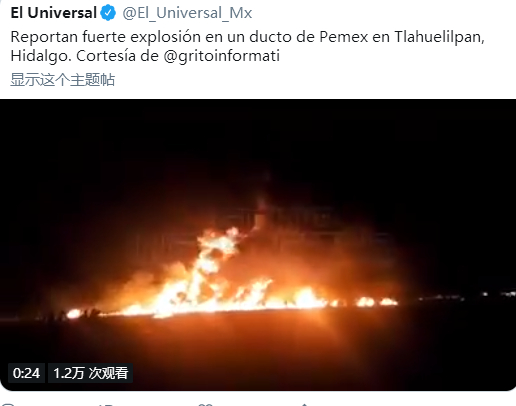Click the 1.2万 次观看 view count label
This screenshot has width=516, height=406.
coord(91,373)
